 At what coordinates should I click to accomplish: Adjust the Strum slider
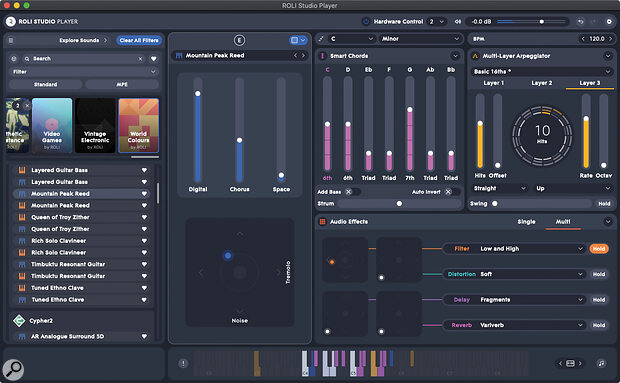(399, 204)
